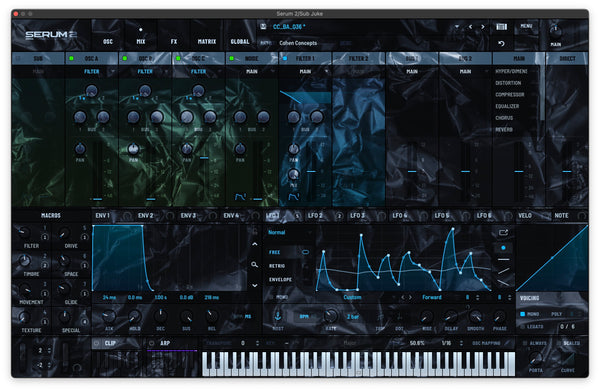Open the preset browser icon beside MENU

pyautogui.click(x=501, y=26)
